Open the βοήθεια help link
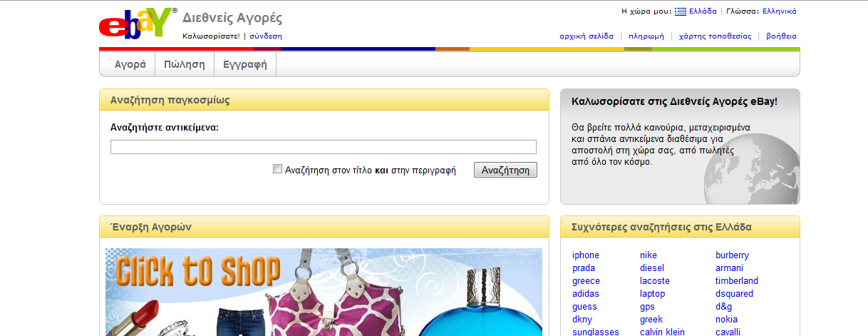The height and width of the screenshot is (336, 868). pyautogui.click(x=781, y=36)
